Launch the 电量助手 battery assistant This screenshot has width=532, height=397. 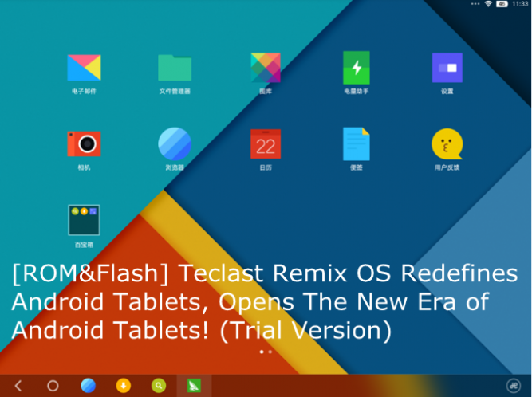357,68
